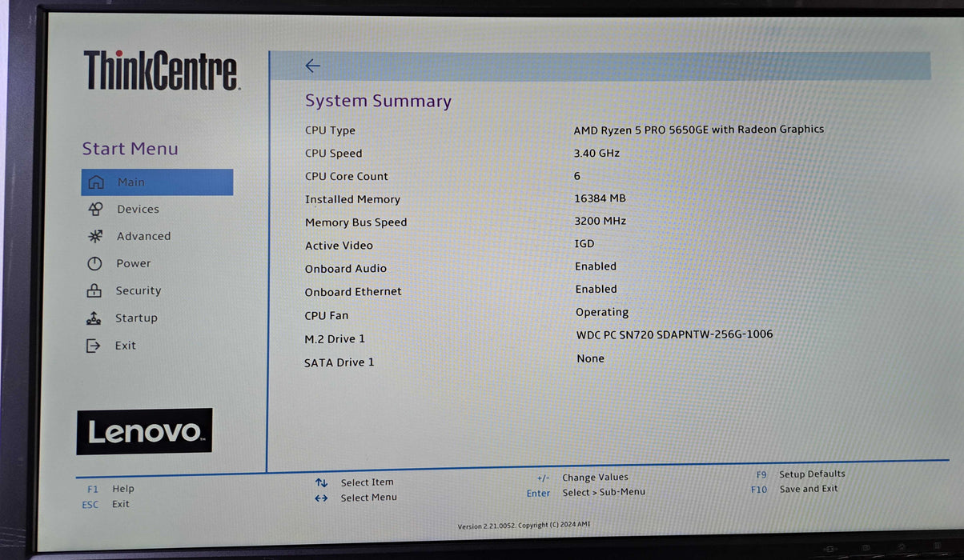This screenshot has width=964, height=560.
Task: Click the left-right arrows Select Menu icon
Action: click(x=321, y=498)
